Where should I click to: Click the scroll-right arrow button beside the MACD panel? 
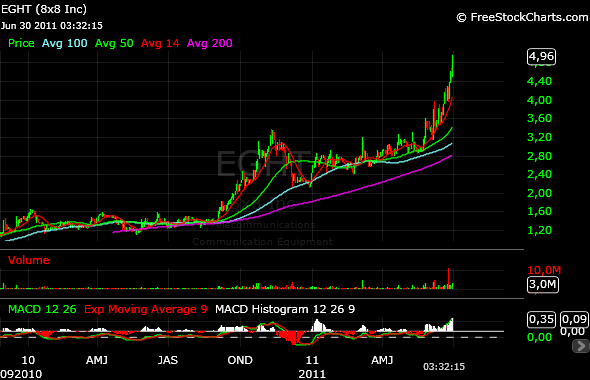point(581,346)
